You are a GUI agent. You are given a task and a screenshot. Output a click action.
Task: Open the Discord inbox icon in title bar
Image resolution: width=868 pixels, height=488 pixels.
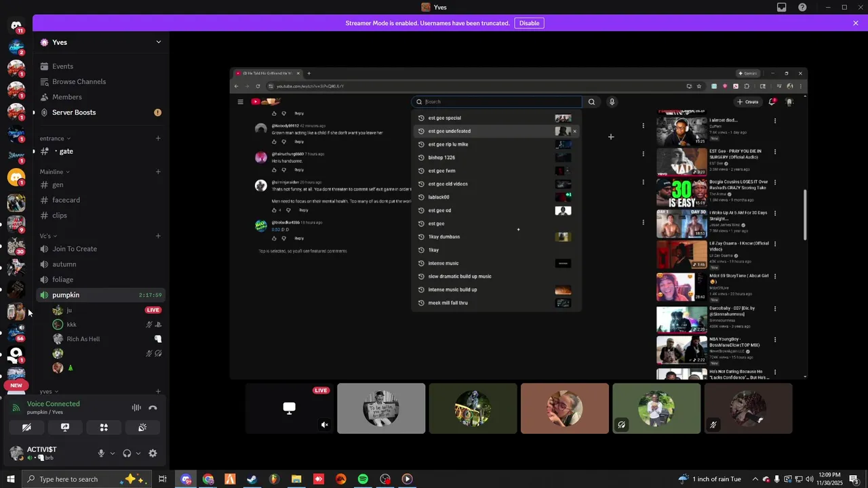[782, 7]
